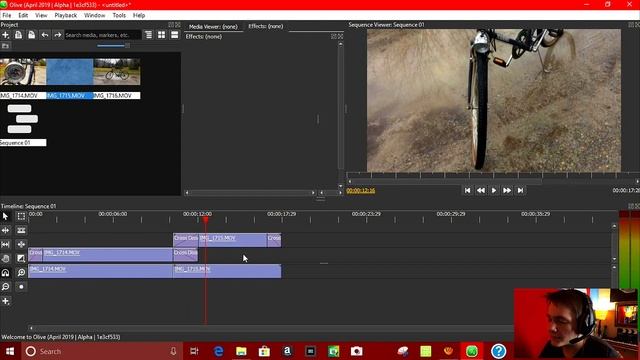Click the Effects panel vertical scrollbar
Viewport: 640px width, 360px height.
[340, 114]
